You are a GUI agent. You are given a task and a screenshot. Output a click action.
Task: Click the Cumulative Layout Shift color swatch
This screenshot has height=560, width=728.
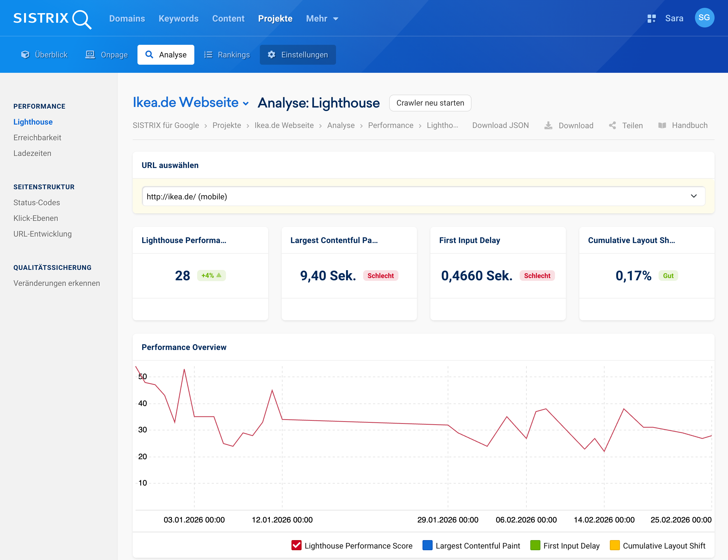coord(614,546)
